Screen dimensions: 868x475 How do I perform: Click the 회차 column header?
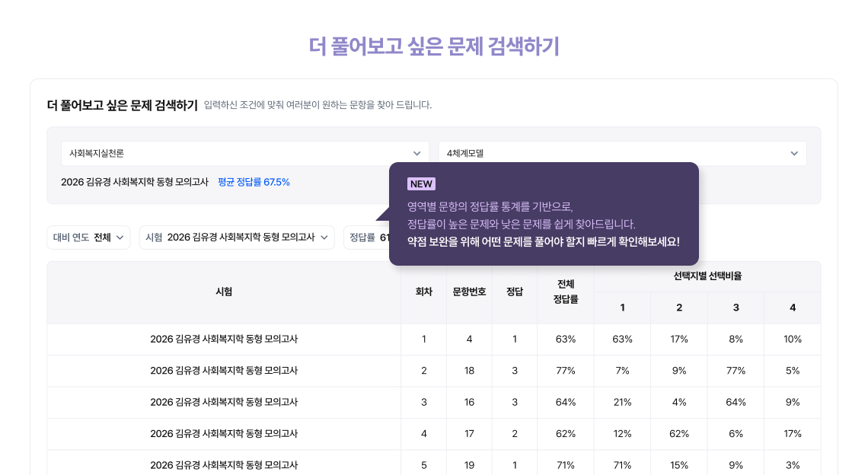point(423,292)
